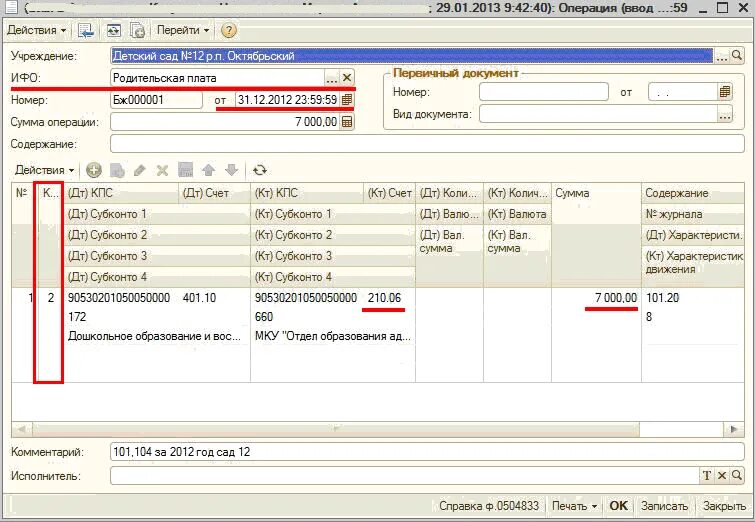
Task: Open ИФО selection with ellipsis button
Action: 332,78
